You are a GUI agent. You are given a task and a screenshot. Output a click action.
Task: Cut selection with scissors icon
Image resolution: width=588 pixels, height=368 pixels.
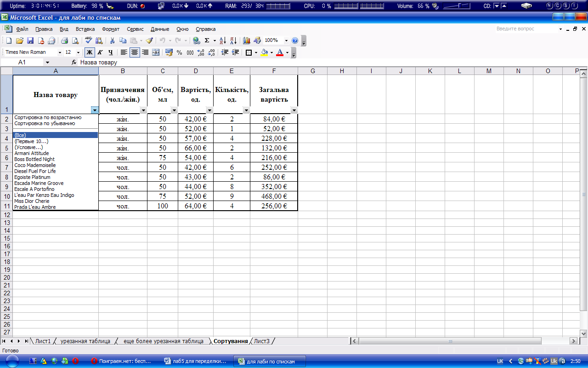pos(112,40)
